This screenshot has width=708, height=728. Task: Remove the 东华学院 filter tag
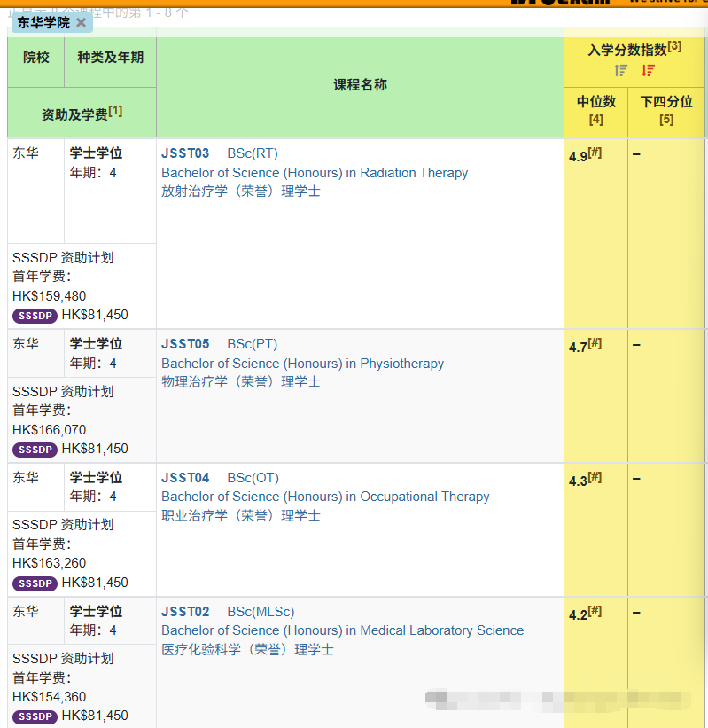point(81,23)
